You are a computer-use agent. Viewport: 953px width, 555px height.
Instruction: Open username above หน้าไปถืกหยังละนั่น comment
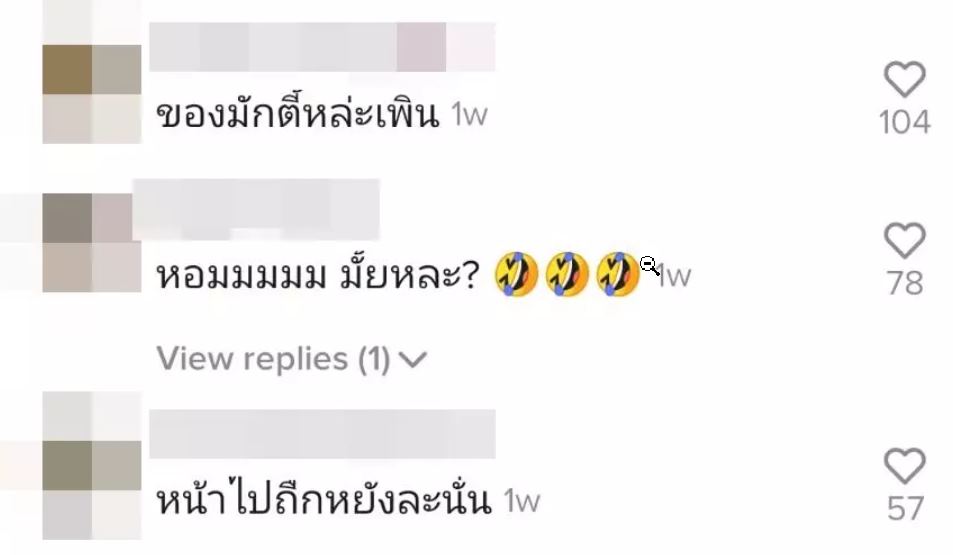tap(322, 434)
